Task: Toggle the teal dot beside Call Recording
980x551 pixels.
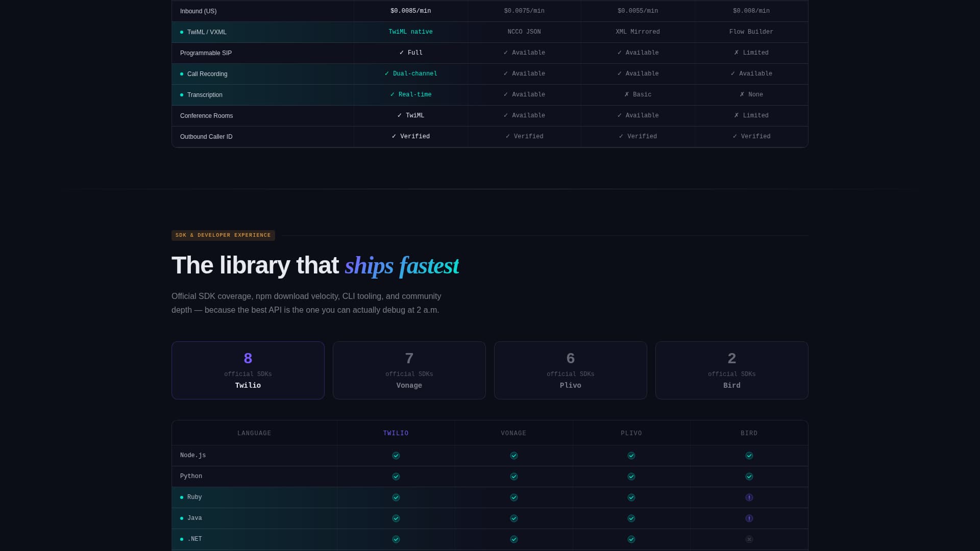Action: click(182, 74)
